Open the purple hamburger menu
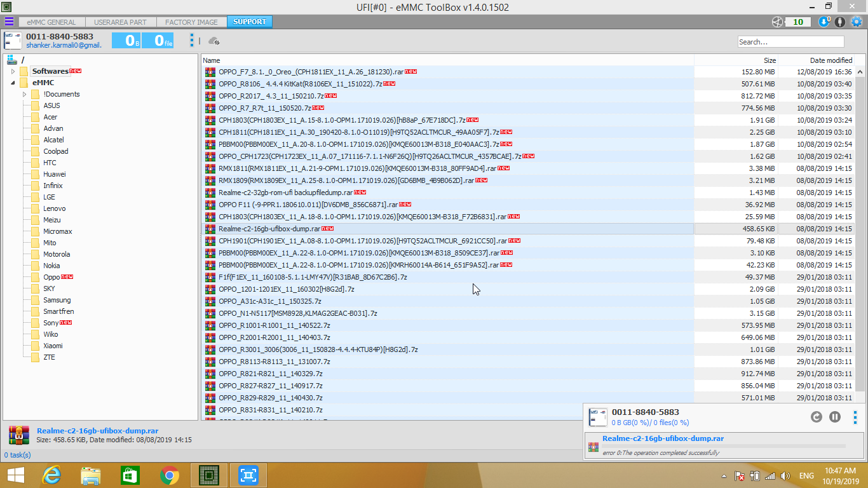 pyautogui.click(x=10, y=22)
